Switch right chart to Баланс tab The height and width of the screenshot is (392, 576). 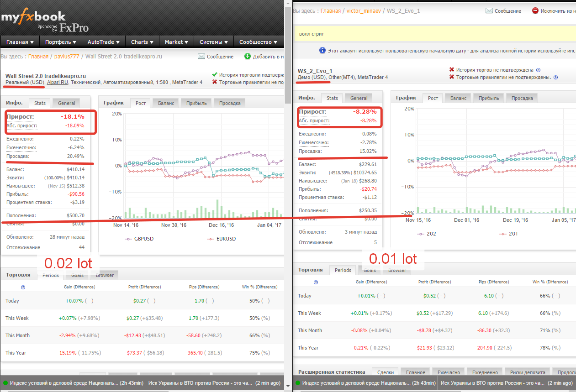(458, 98)
